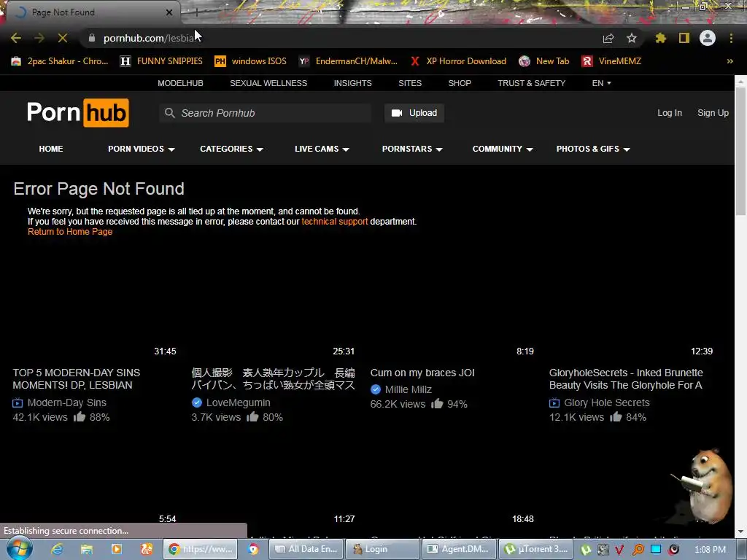The image size is (747, 560).
Task: Open the SEXUAL WELLNESS top link
Action: pyautogui.click(x=268, y=83)
